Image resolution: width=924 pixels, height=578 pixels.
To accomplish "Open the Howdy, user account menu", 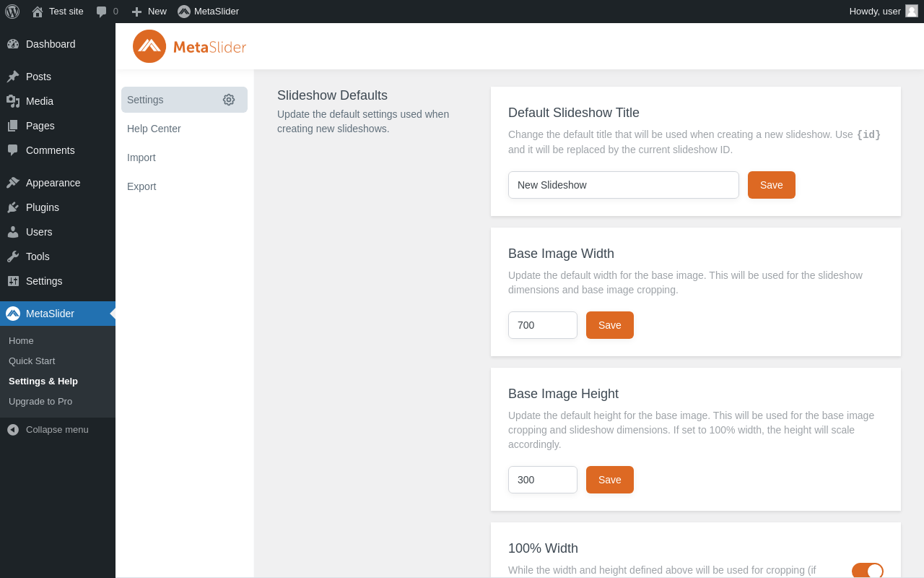I will [x=882, y=12].
